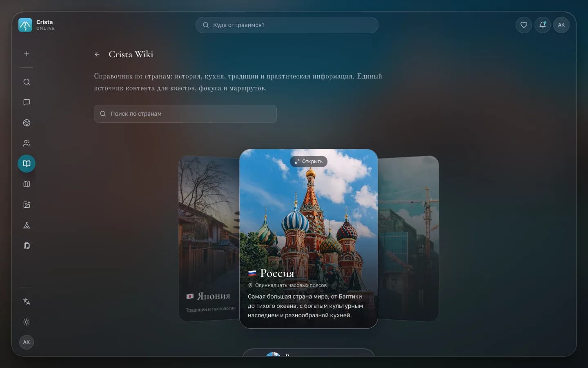Open the tent camping sidebar icon
This screenshot has height=368, width=588.
pos(27,225)
